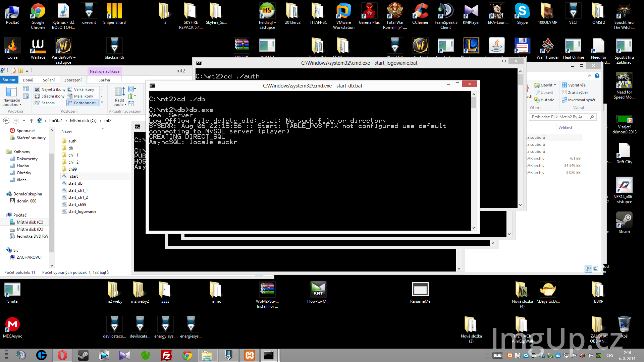
Task: Click Vybrat vše in right Explorer window
Action: pos(574,85)
